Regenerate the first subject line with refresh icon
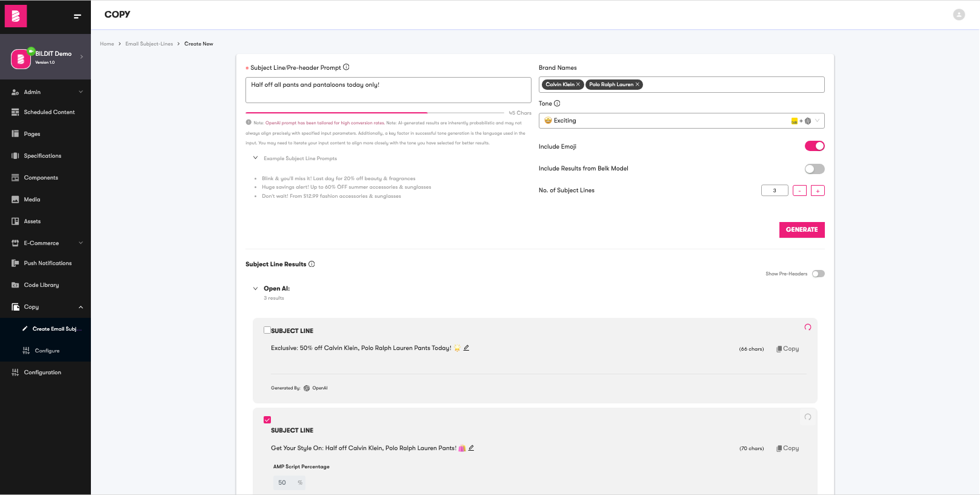Screen dimensions: 980x495 pos(807,327)
